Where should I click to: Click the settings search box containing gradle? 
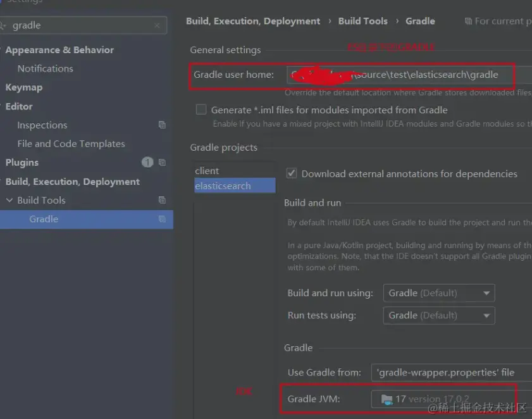click(83, 25)
